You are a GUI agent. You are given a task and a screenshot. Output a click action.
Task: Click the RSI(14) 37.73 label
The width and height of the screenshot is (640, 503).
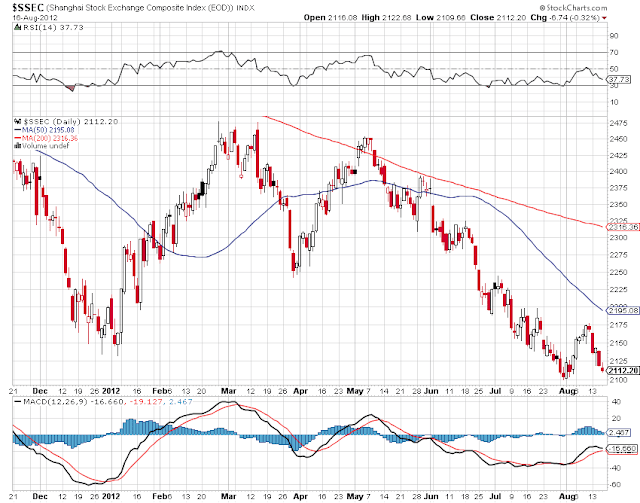pyautogui.click(x=52, y=27)
